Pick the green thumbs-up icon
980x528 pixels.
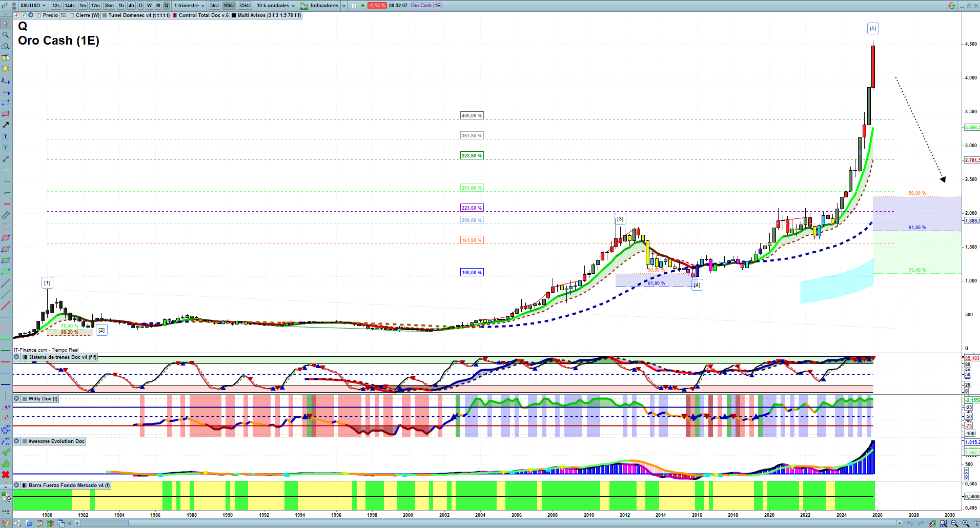[x=6, y=463]
